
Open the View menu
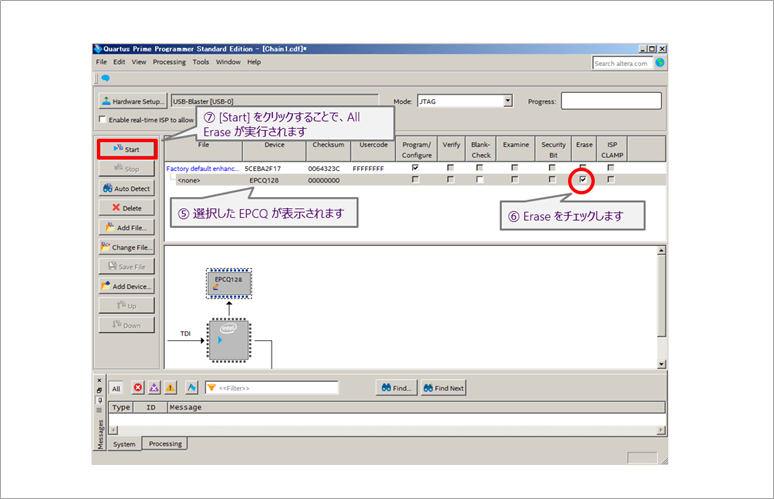pos(139,62)
